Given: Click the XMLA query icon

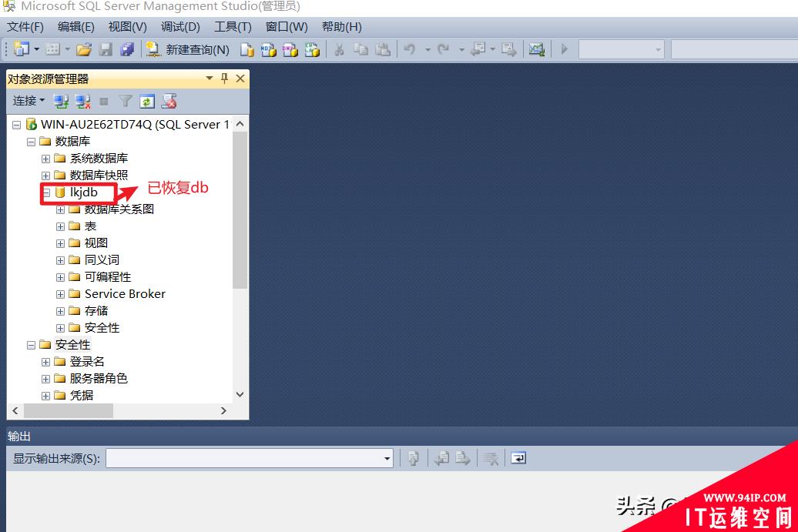Looking at the screenshot, I should point(312,49).
